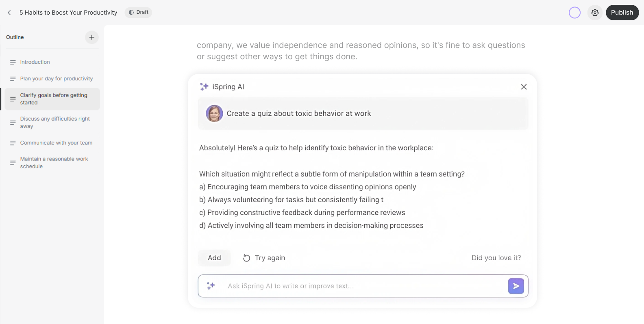Open the Introduction section in the outline
The height and width of the screenshot is (324, 644).
tap(35, 62)
